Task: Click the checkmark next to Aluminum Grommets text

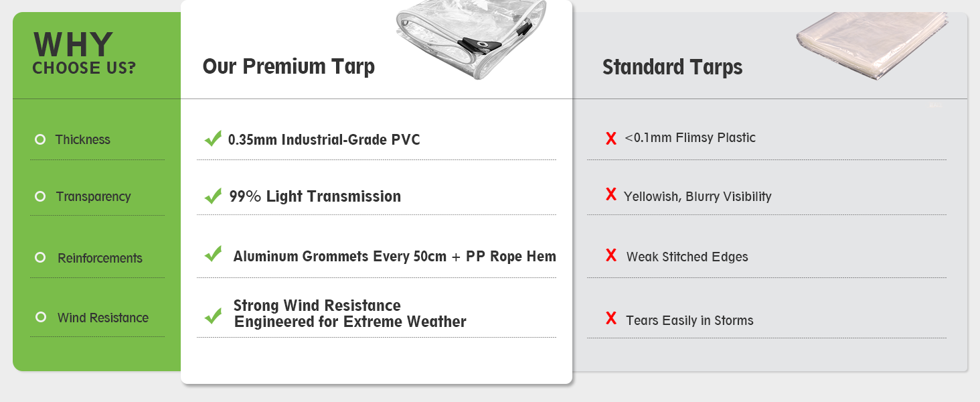Action: [213, 254]
